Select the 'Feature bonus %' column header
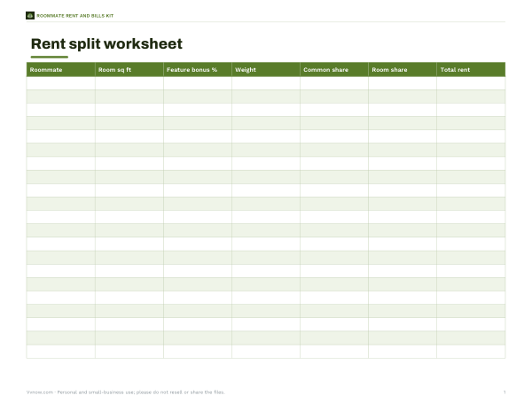This screenshot has height=411, width=532. [198, 69]
